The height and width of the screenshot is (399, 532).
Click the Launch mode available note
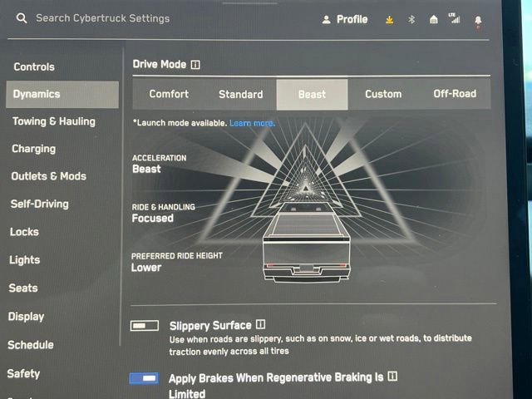point(180,123)
